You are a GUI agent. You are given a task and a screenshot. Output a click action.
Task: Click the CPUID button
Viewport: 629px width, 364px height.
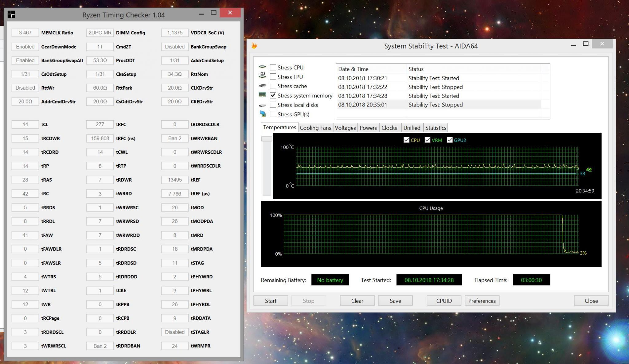[x=443, y=301]
